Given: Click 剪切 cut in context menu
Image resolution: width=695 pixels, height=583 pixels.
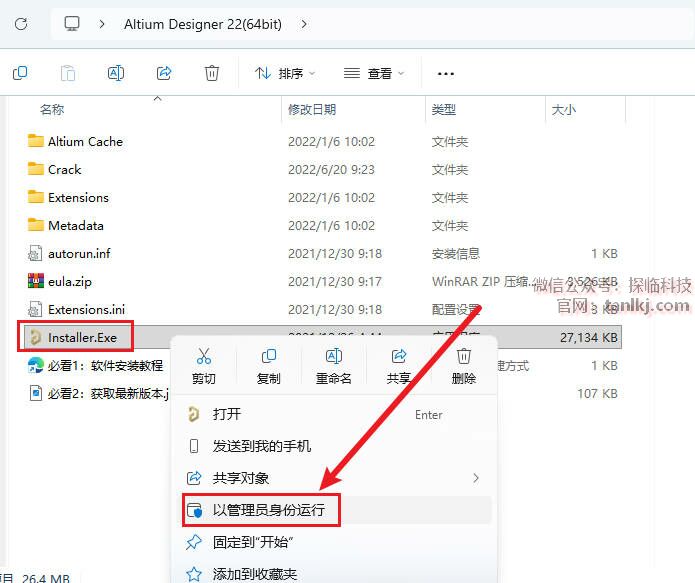Looking at the screenshot, I should coord(203,366).
